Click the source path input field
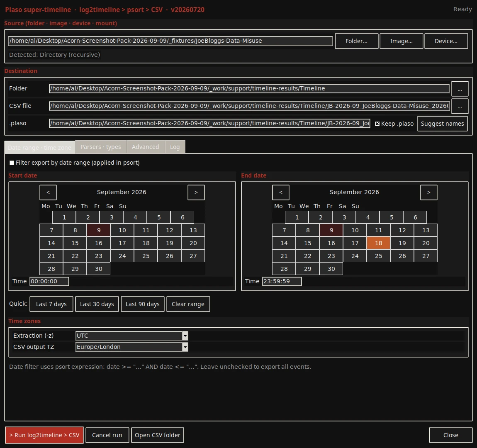477x448 pixels. tap(170, 41)
